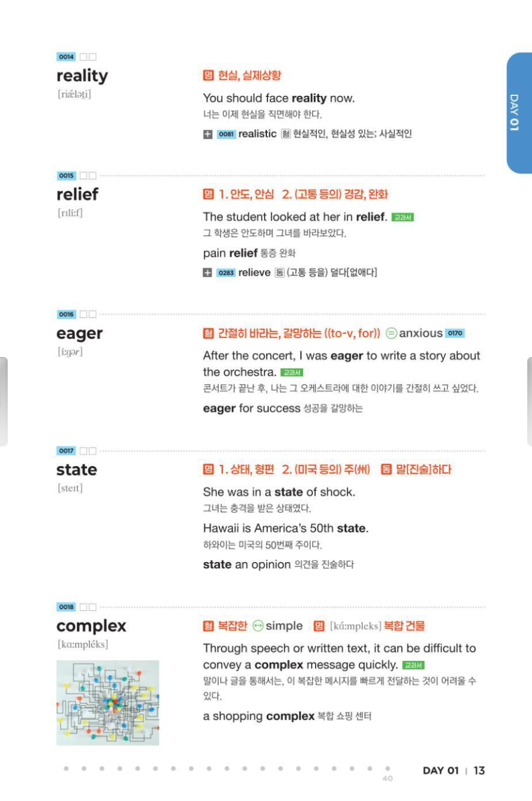
Task: Jump to word reference 0081
Action: click(x=226, y=135)
